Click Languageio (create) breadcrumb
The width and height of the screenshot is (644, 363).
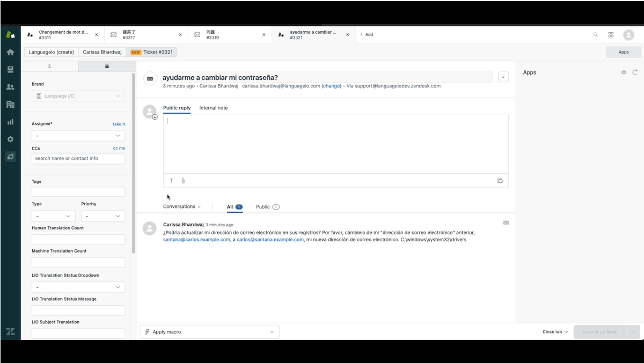[52, 52]
